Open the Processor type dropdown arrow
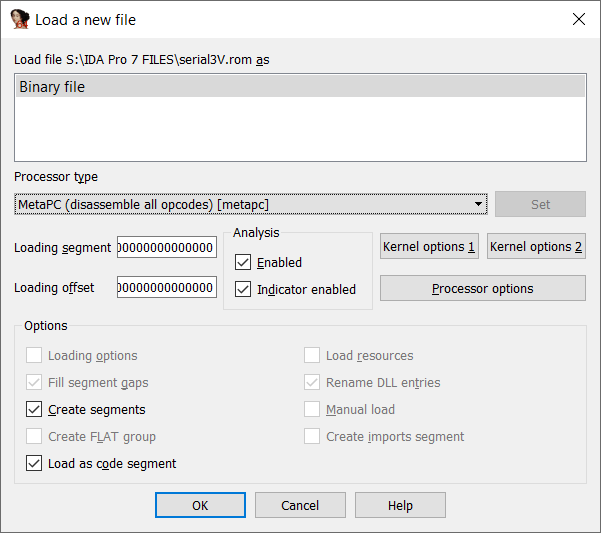Screen dimensions: 601x533 (478, 204)
